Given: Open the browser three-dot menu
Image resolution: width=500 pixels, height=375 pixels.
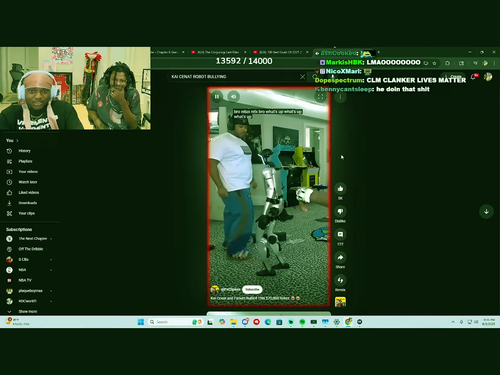Looking at the screenshot, I should click(494, 63).
